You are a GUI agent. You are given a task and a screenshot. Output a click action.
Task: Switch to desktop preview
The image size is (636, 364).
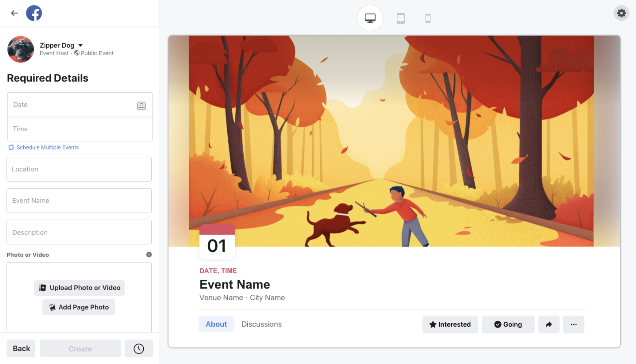(370, 18)
